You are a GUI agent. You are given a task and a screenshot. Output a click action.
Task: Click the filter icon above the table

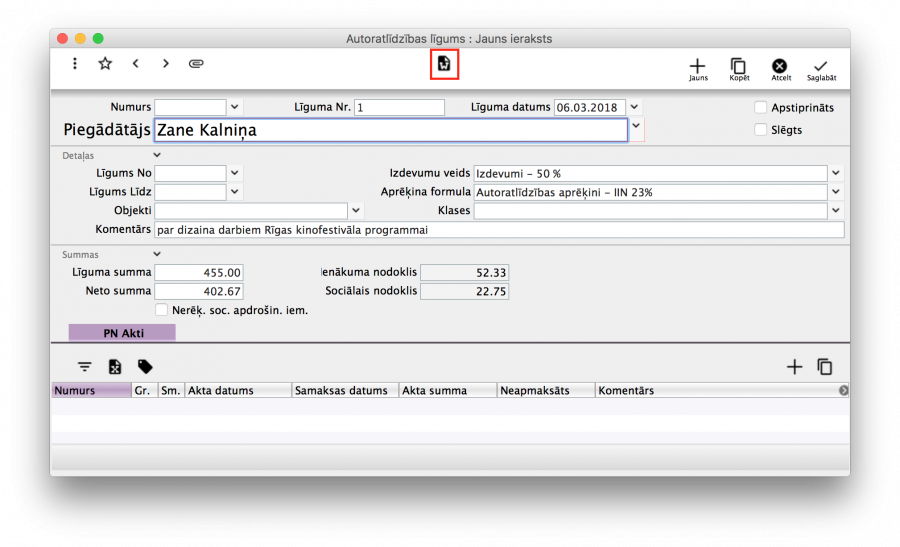point(85,367)
